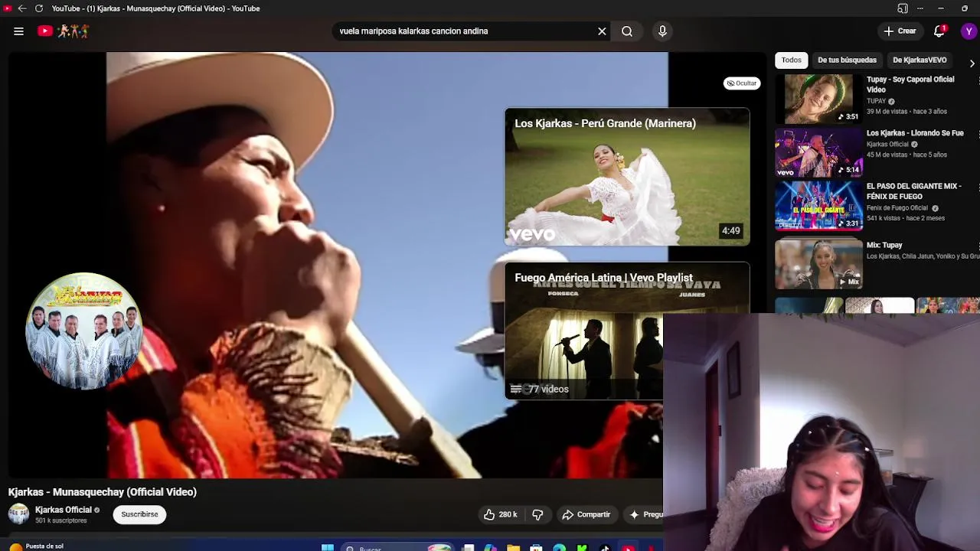980x551 pixels.
Task: Click the Kjarkas channel circle on the video
Action: pos(83,331)
